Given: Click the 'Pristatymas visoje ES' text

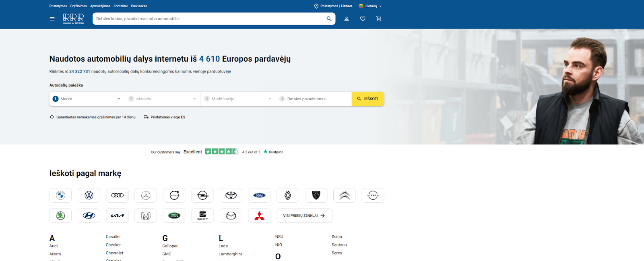Looking at the screenshot, I should tap(168, 117).
